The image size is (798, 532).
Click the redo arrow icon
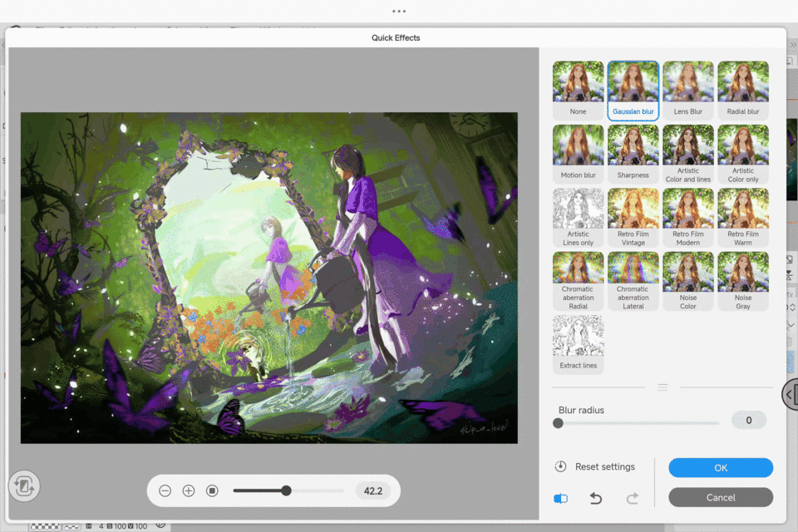click(x=632, y=498)
